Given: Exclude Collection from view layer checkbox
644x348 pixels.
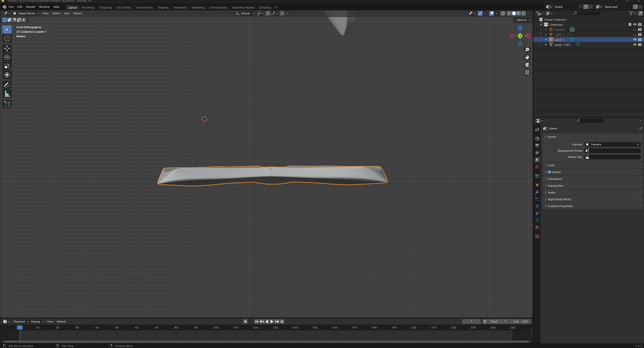Looking at the screenshot, I should pos(630,24).
